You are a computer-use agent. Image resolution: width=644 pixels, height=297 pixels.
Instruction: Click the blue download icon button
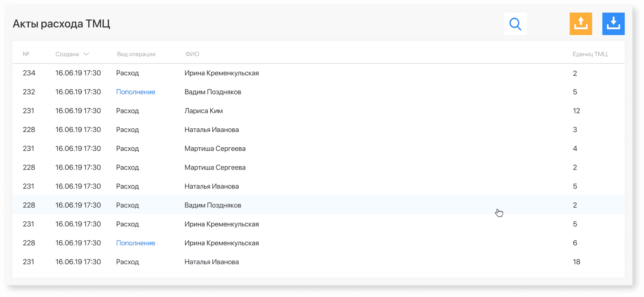point(613,24)
